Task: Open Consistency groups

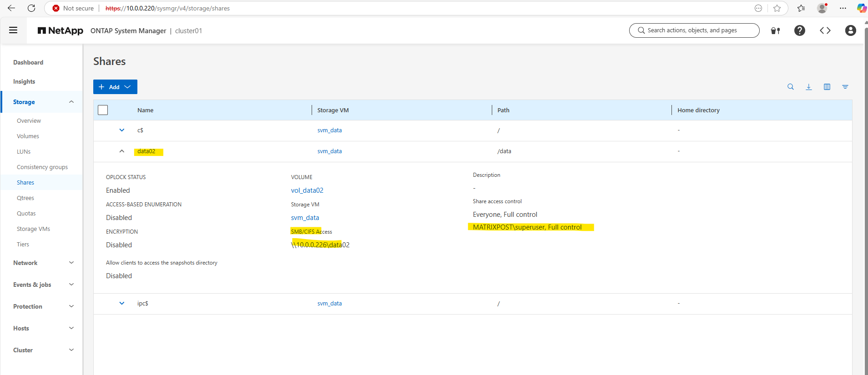Action: click(x=42, y=167)
